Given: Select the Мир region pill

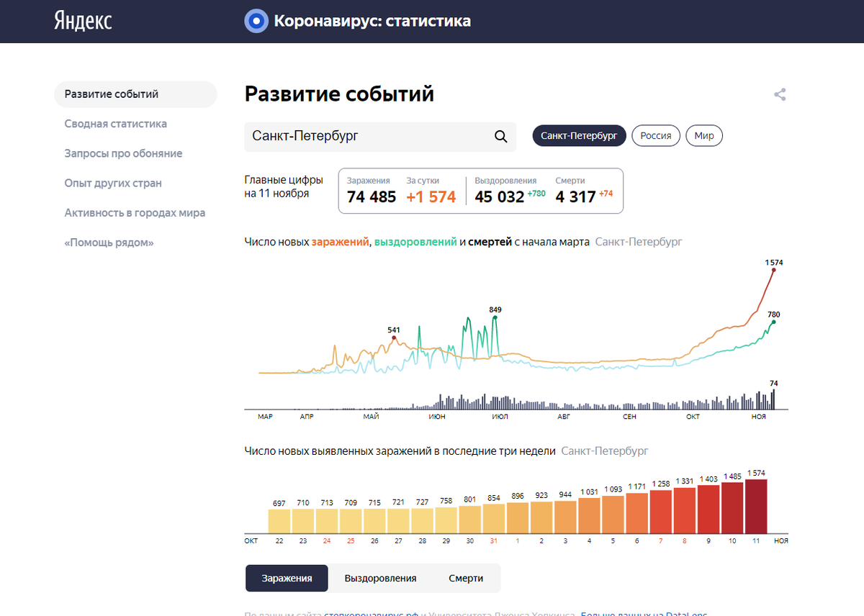Looking at the screenshot, I should 704,135.
